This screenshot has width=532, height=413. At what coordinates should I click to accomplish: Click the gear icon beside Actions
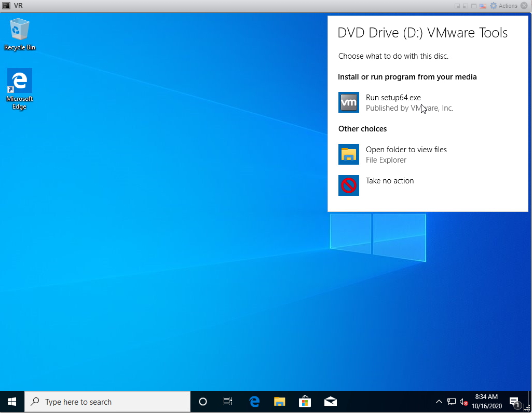pos(494,6)
